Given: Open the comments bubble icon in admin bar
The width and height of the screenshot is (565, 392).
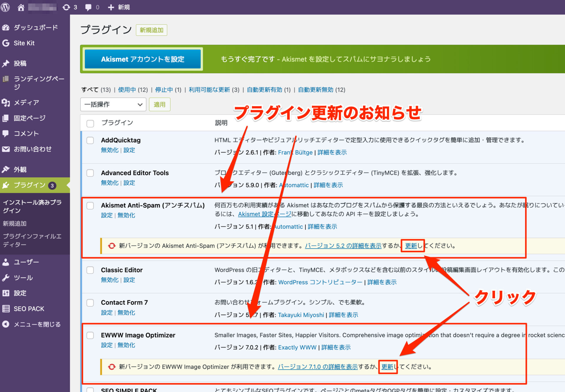Looking at the screenshot, I should point(88,7).
